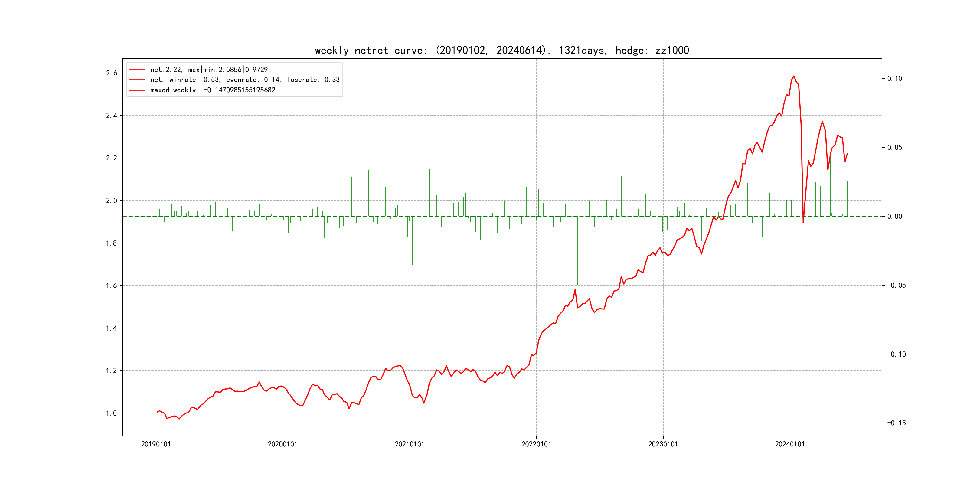Click the -0.15 right axis tick label

pos(896,423)
